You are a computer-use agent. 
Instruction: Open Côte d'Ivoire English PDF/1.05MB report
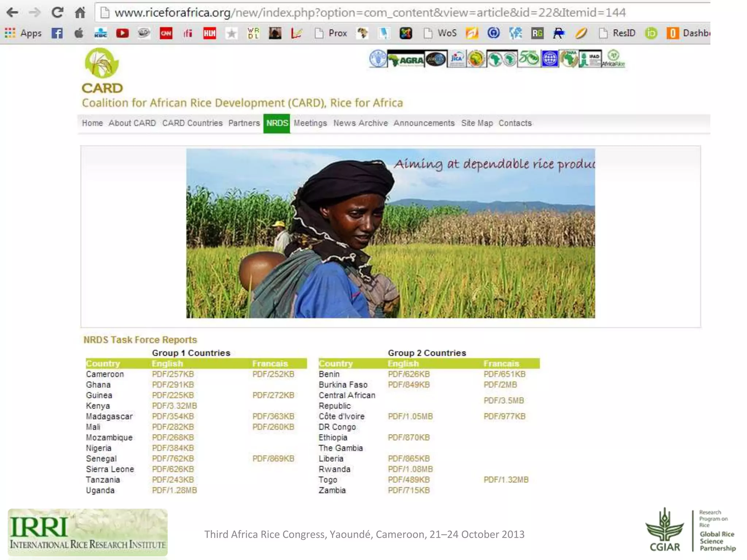(x=410, y=416)
